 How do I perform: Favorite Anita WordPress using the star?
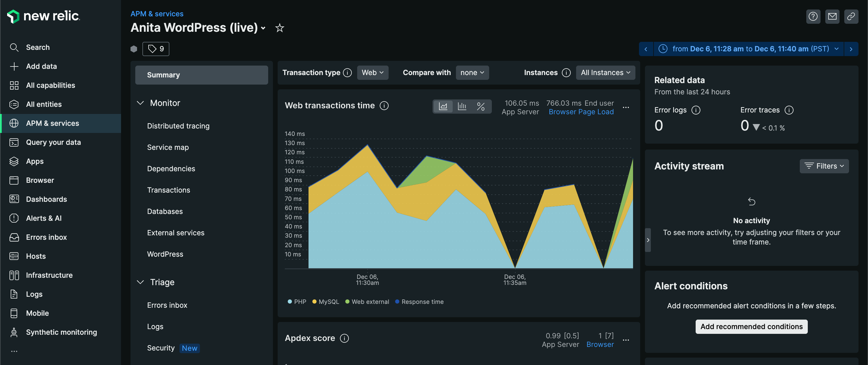click(x=279, y=28)
